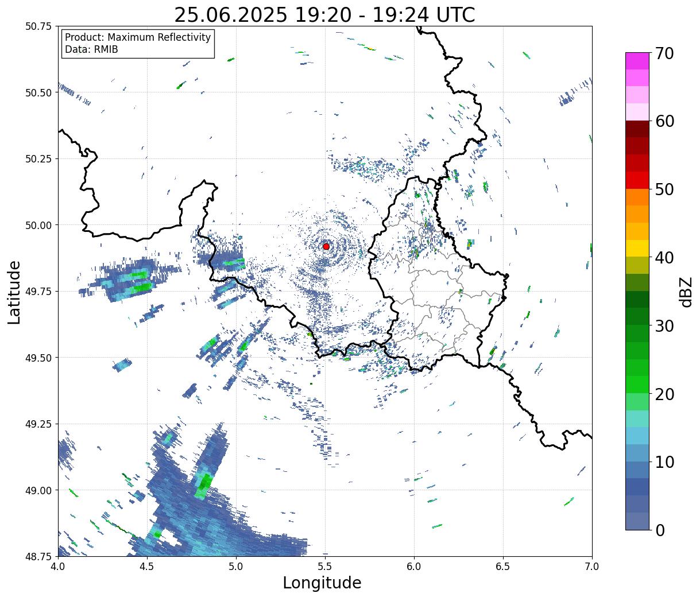Click the longitude tick label 4.0
The image size is (700, 597).
pos(58,566)
